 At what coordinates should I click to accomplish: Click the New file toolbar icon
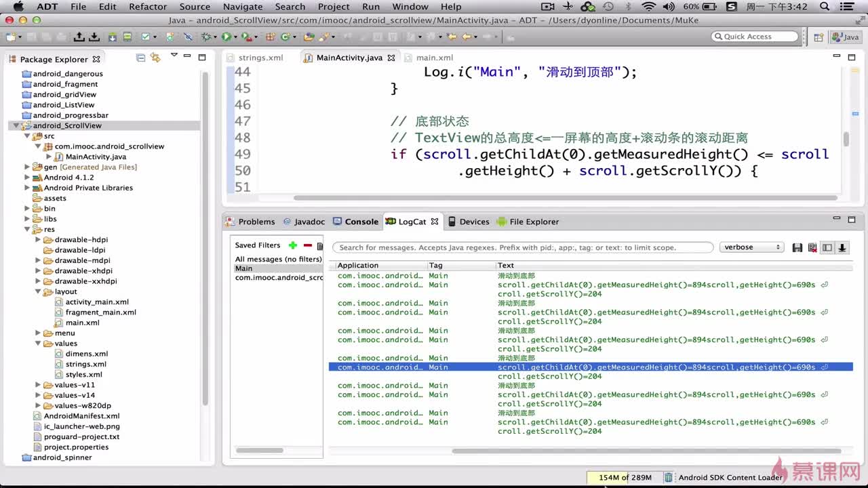(10, 37)
